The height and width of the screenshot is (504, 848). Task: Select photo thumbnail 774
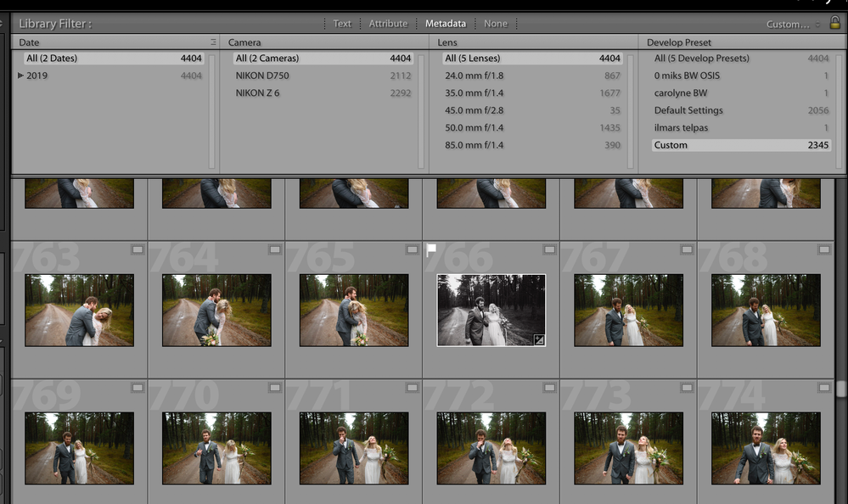(766, 448)
